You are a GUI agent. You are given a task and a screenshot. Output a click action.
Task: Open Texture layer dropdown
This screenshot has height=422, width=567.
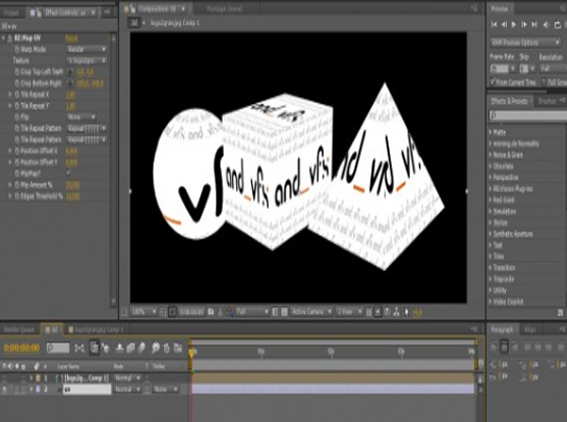click(x=87, y=60)
